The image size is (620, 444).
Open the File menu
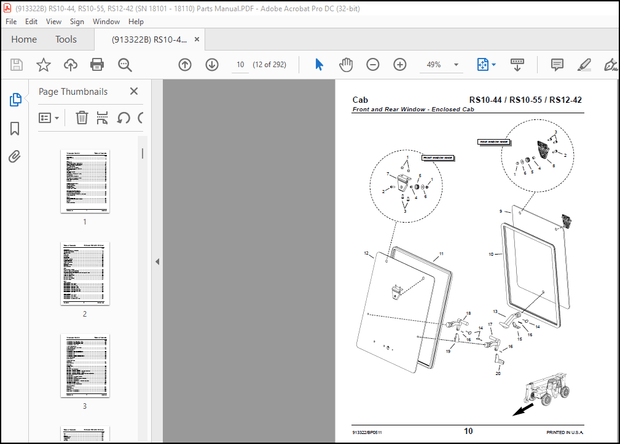[11, 21]
